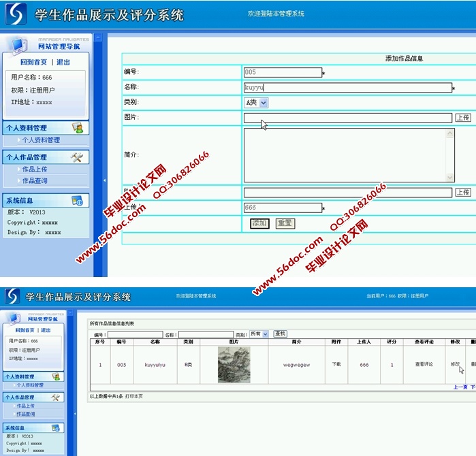Viewport: 476px width, 456px height.
Task: Click the cell showing wegwegew
Action: click(x=297, y=365)
